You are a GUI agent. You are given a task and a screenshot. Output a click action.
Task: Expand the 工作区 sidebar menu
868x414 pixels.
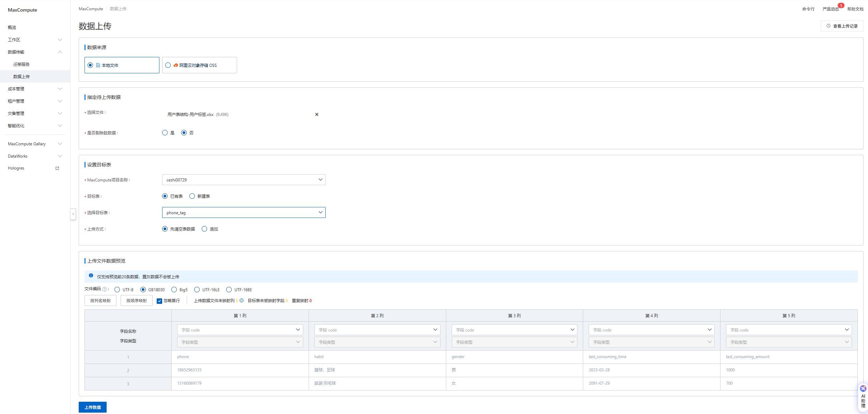click(x=35, y=40)
